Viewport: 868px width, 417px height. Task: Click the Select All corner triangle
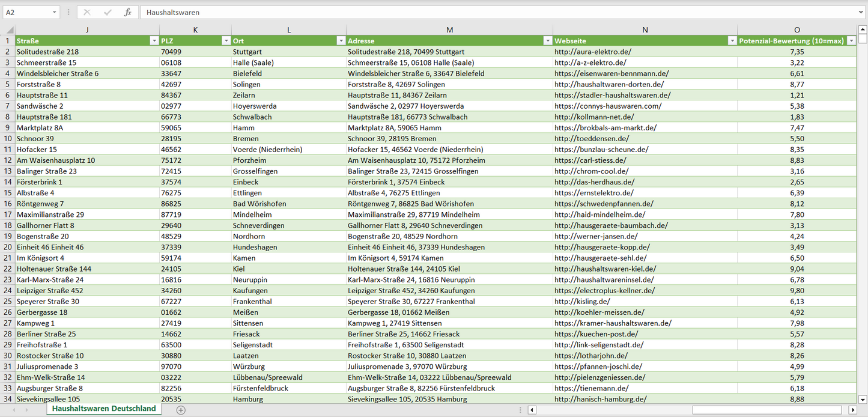[x=8, y=30]
